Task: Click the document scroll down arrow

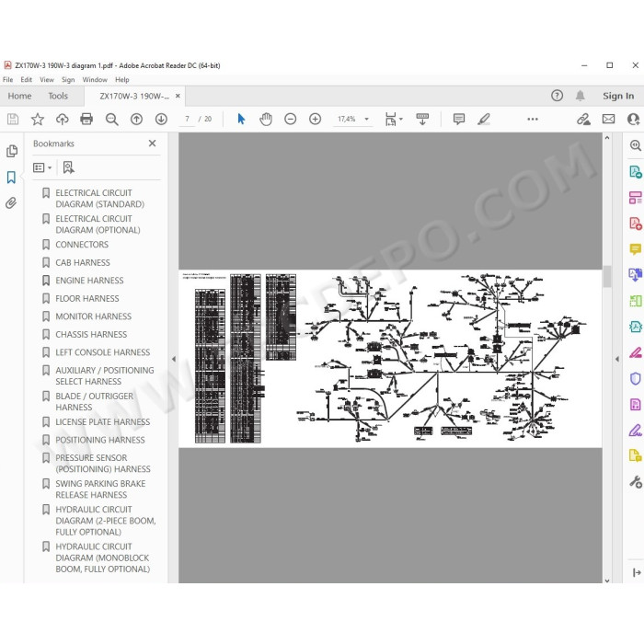Action: point(607,581)
